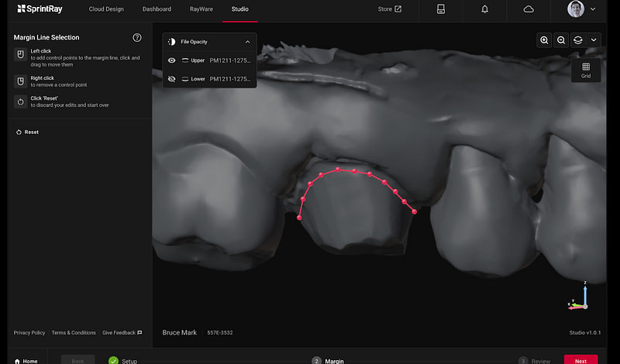The image size is (620, 364).
Task: Collapse the File Opacity panel
Action: tap(247, 42)
